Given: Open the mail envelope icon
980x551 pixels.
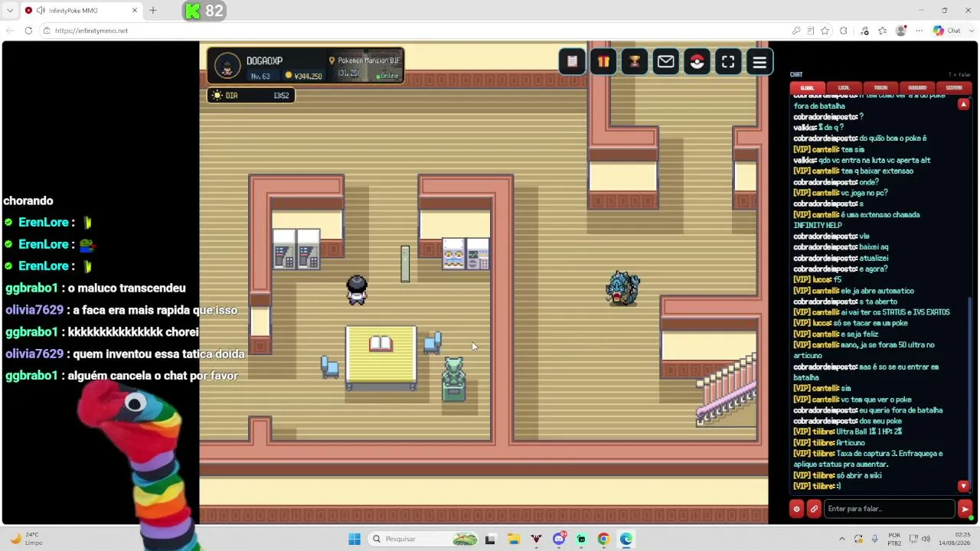Looking at the screenshot, I should tap(666, 62).
